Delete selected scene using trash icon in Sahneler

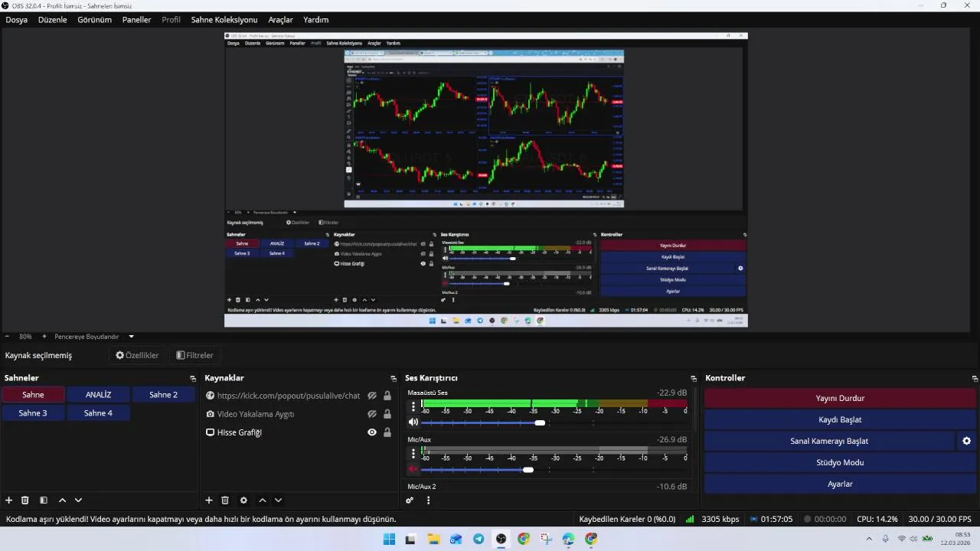[25, 500]
